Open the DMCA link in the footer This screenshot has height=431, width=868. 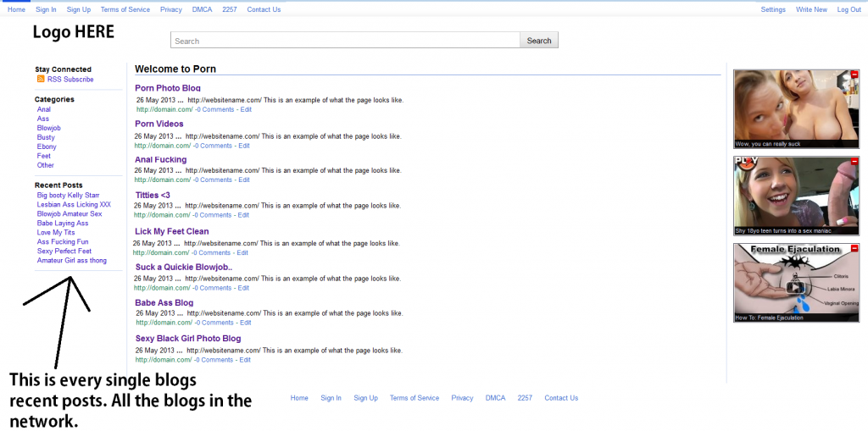(495, 398)
